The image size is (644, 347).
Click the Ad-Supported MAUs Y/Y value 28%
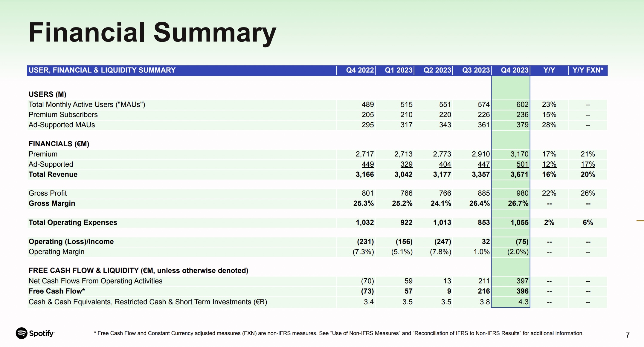(x=549, y=125)
